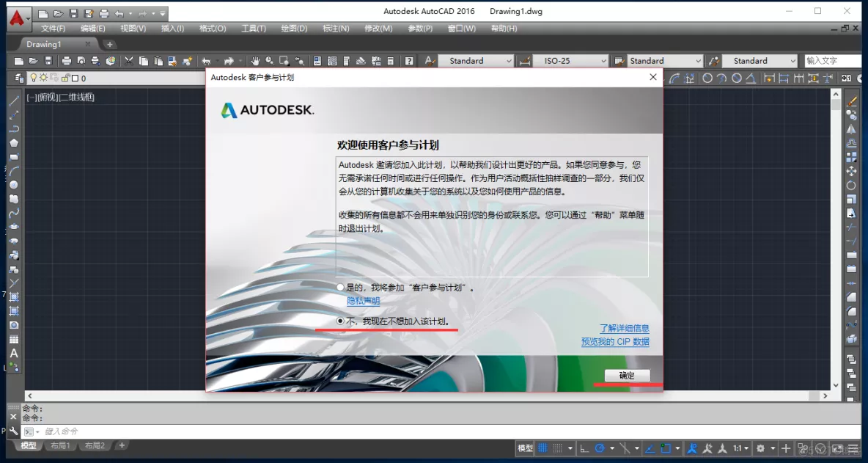The image size is (868, 463).
Task: Select the Polygon draw tool
Action: pyautogui.click(x=14, y=142)
